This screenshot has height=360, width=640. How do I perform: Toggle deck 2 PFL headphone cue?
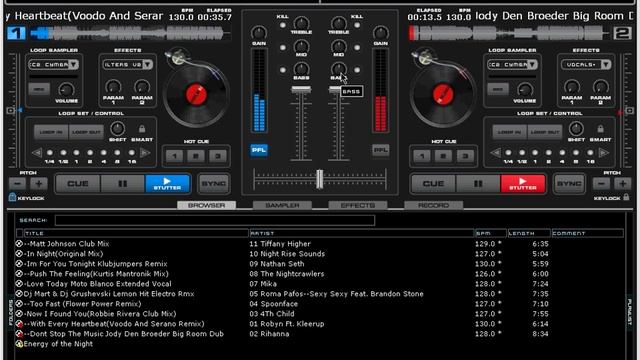pos(380,150)
